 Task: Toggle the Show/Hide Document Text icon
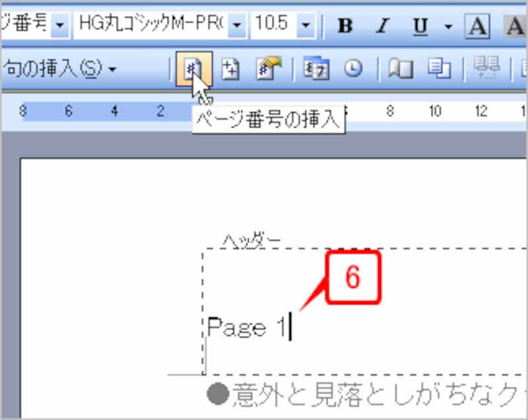coord(440,68)
